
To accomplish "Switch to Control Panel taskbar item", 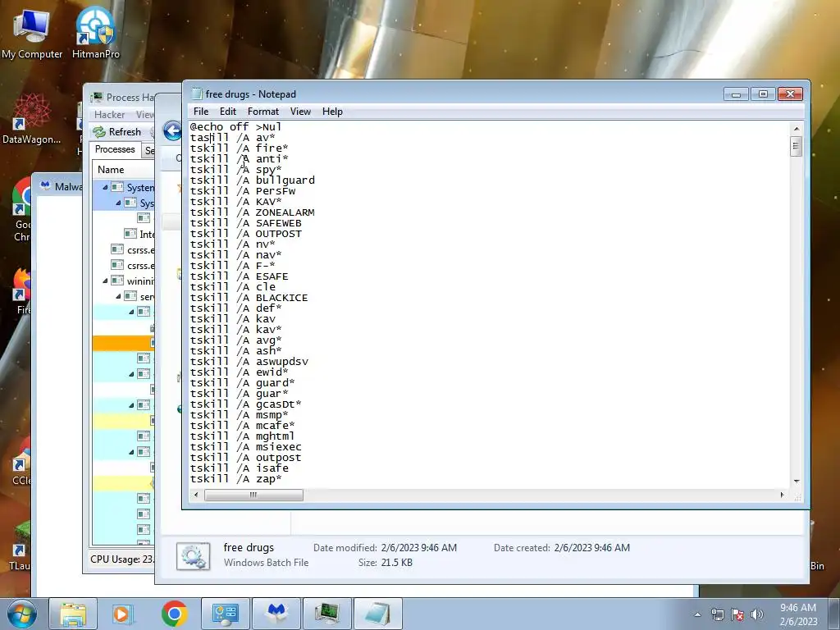I will 225,614.
